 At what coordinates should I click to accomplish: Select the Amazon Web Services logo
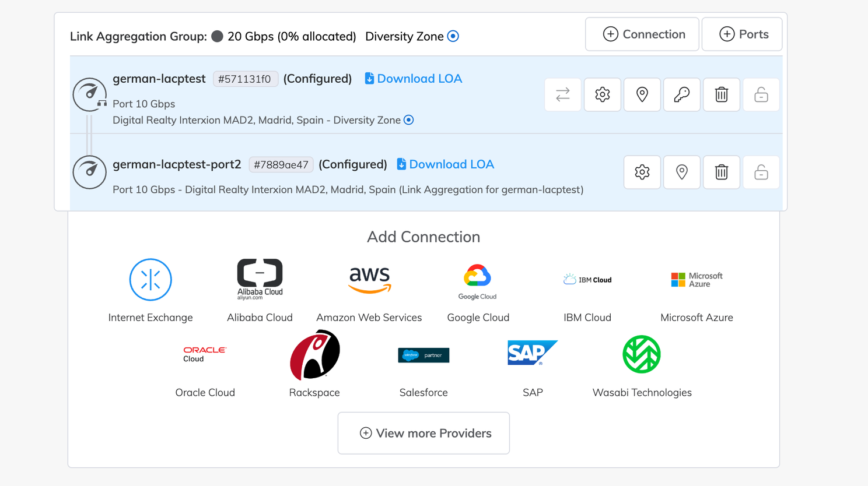[x=369, y=280]
